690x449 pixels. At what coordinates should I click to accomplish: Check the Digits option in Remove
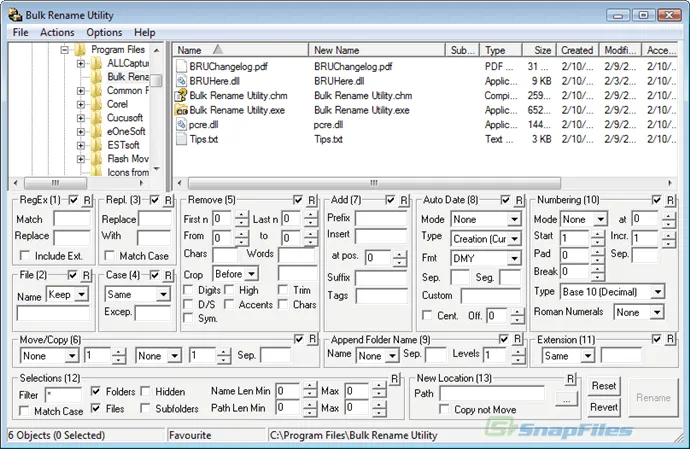point(188,290)
